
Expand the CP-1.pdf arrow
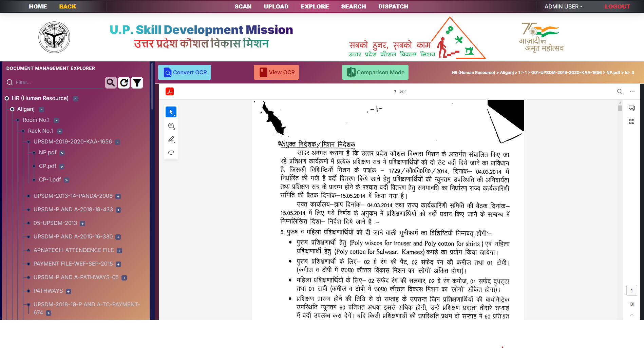67,180
